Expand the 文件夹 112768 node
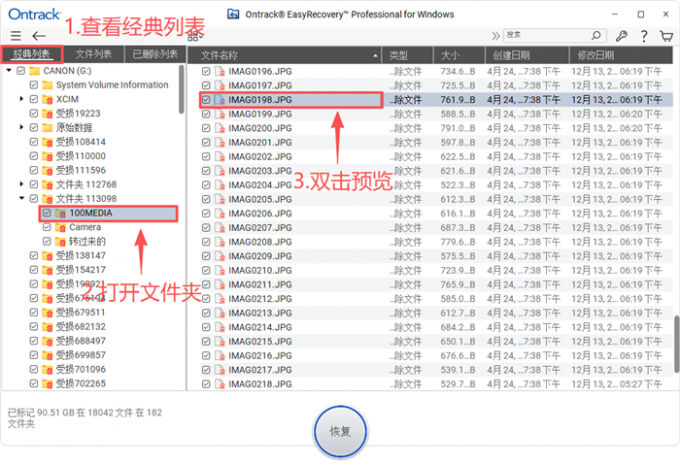Screen dimensions: 680x464 [x=21, y=184]
